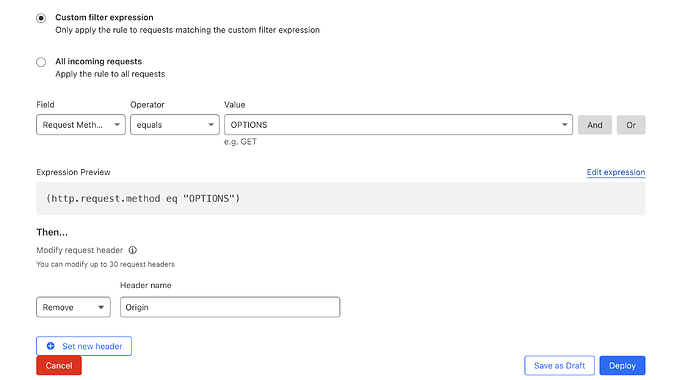Click the red Cancel button
This screenshot has height=380, width=690.
coord(59,365)
